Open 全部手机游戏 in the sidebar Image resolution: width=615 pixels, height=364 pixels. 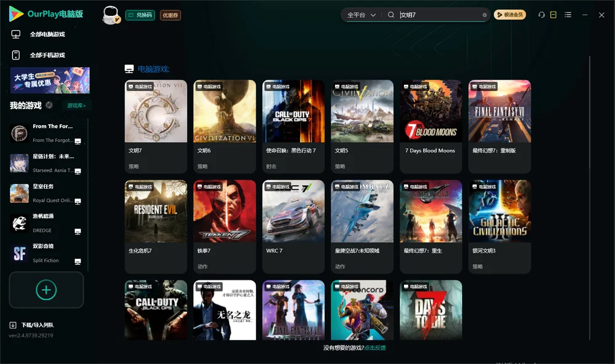[x=47, y=55]
